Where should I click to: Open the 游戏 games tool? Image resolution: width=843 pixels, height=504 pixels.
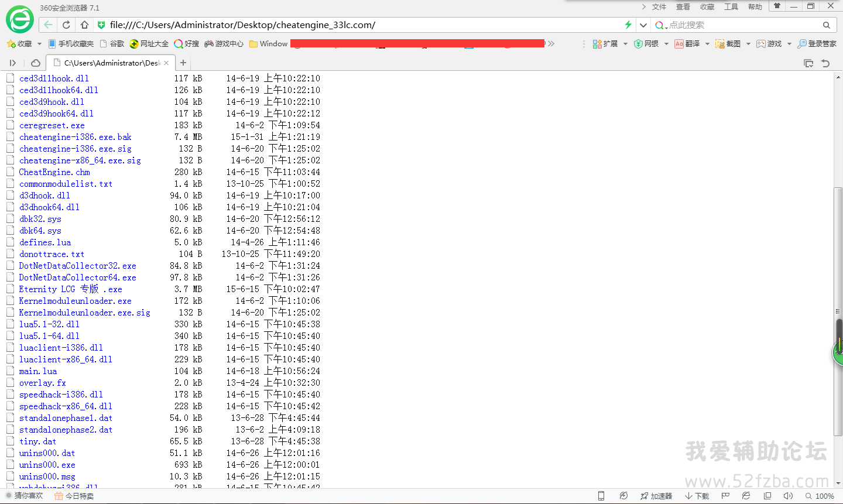[x=769, y=44]
